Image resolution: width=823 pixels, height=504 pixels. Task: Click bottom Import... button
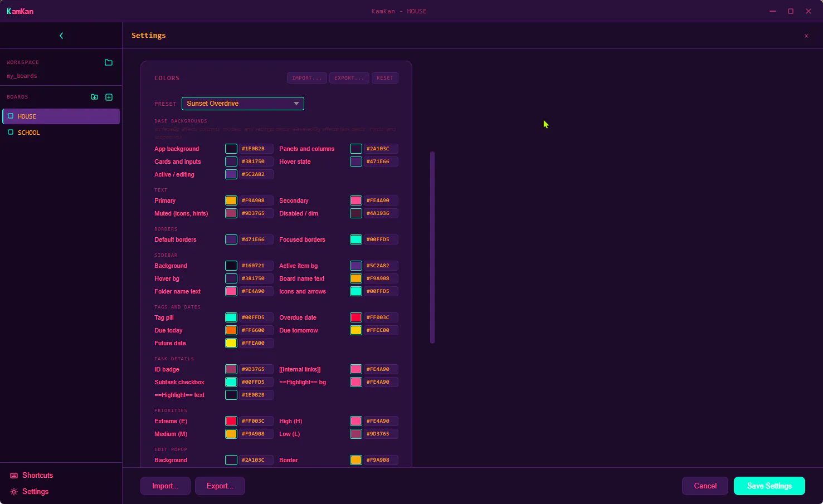pos(165,486)
